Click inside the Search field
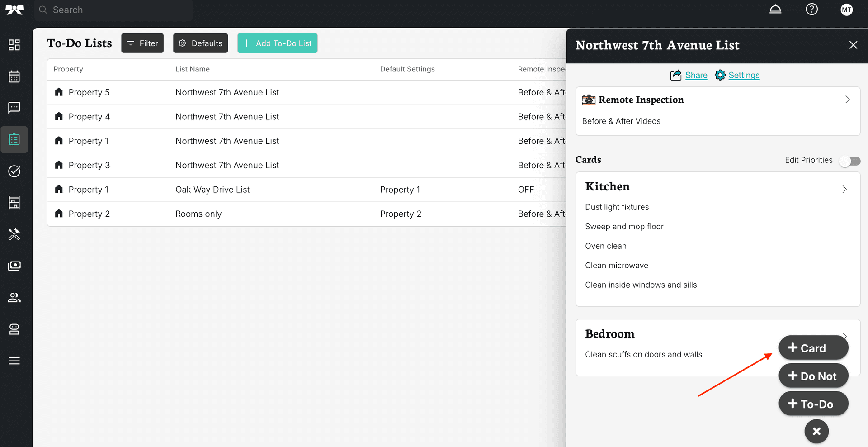 pos(113,10)
